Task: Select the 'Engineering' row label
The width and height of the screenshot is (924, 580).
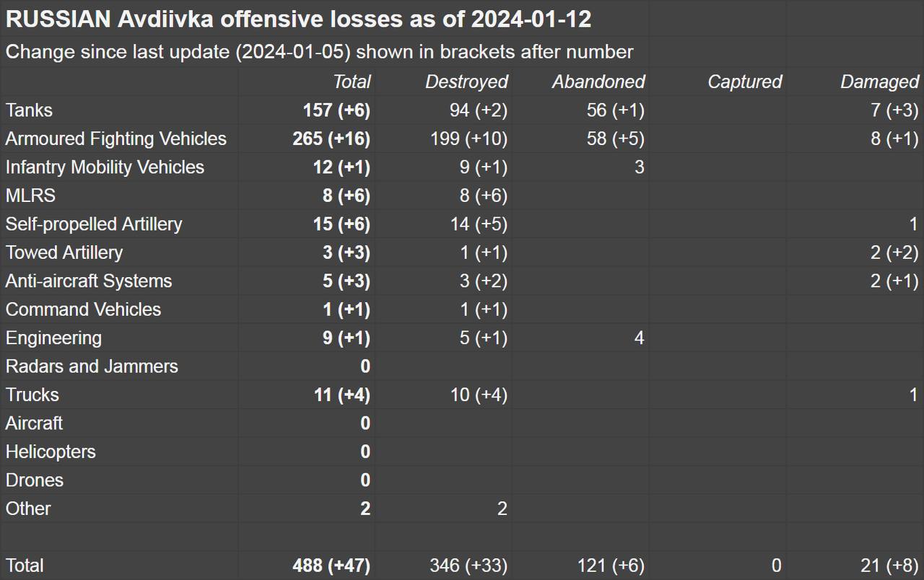Action: 53,338
